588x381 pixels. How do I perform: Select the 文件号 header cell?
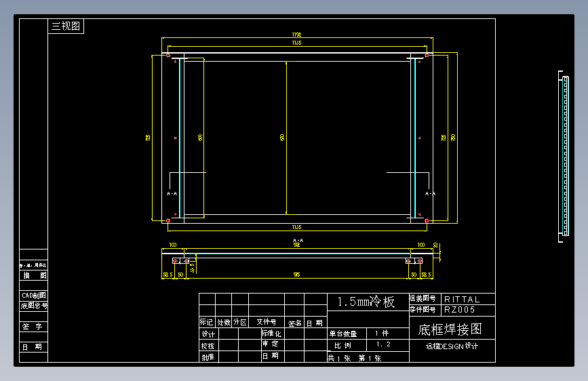(x=267, y=322)
